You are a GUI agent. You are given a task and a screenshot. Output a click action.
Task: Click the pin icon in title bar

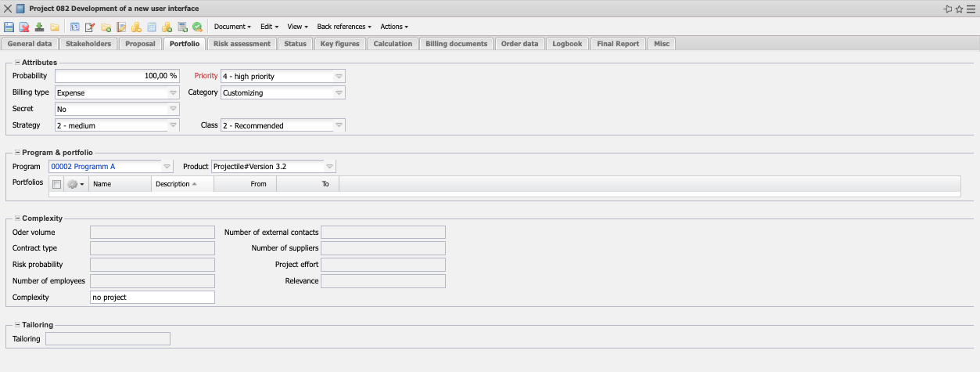coord(947,9)
